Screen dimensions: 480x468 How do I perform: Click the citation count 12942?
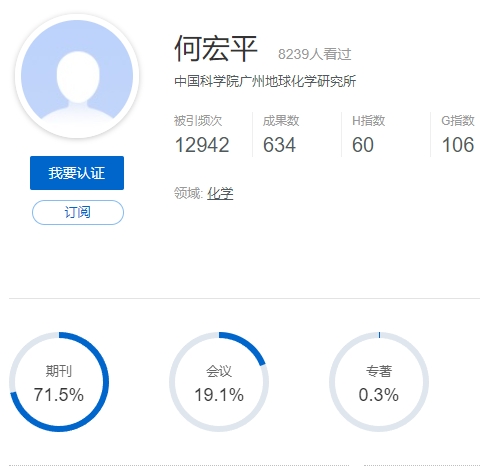(x=202, y=145)
